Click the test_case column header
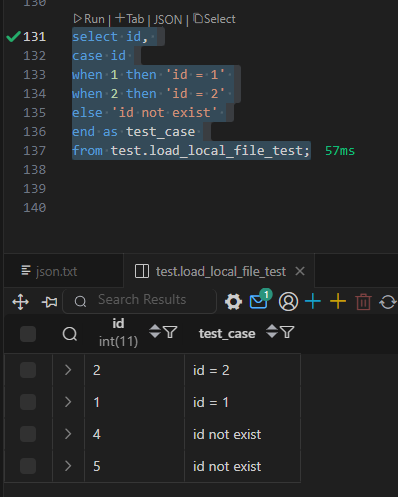 point(227,334)
